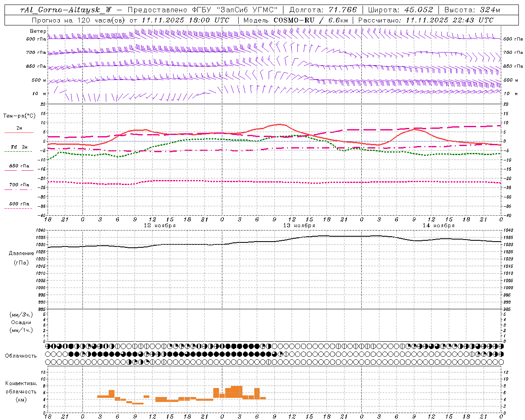The width and height of the screenshot is (525, 420).
Task: Click the '(мм/3ч.)' precipitation unit label
Action: [x=21, y=315]
